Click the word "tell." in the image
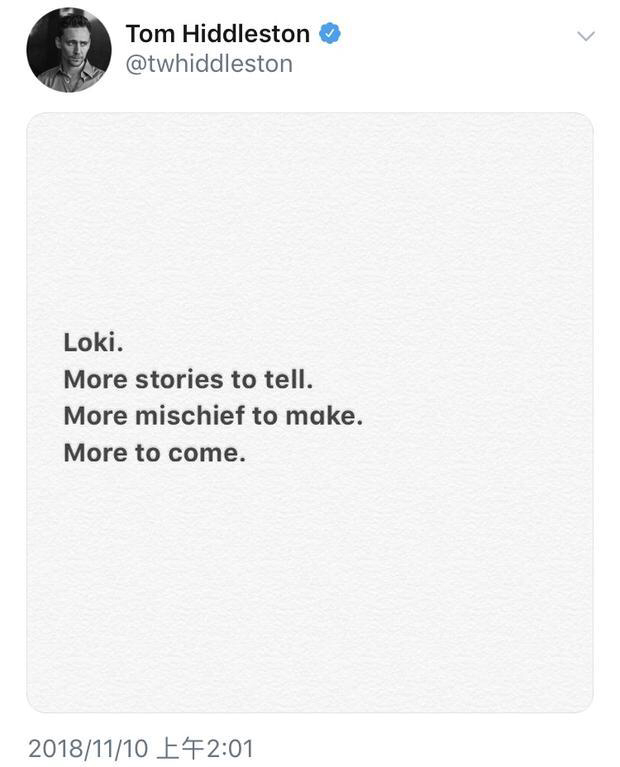Image resolution: width=620 pixels, height=767 pixels. click(288, 379)
